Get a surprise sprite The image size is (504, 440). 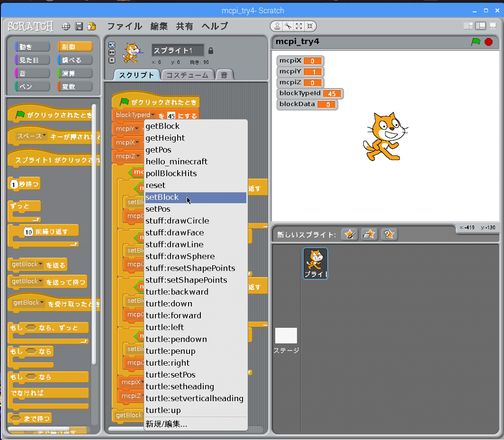(389, 234)
